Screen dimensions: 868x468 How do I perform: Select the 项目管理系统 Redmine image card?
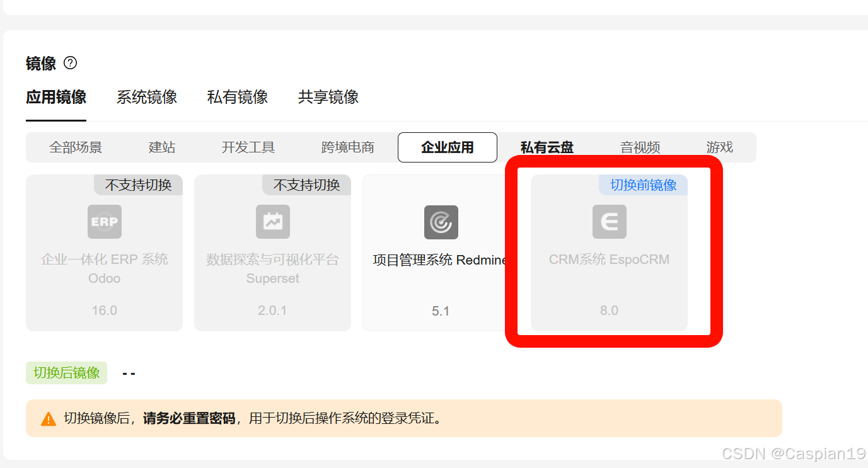[x=441, y=253]
